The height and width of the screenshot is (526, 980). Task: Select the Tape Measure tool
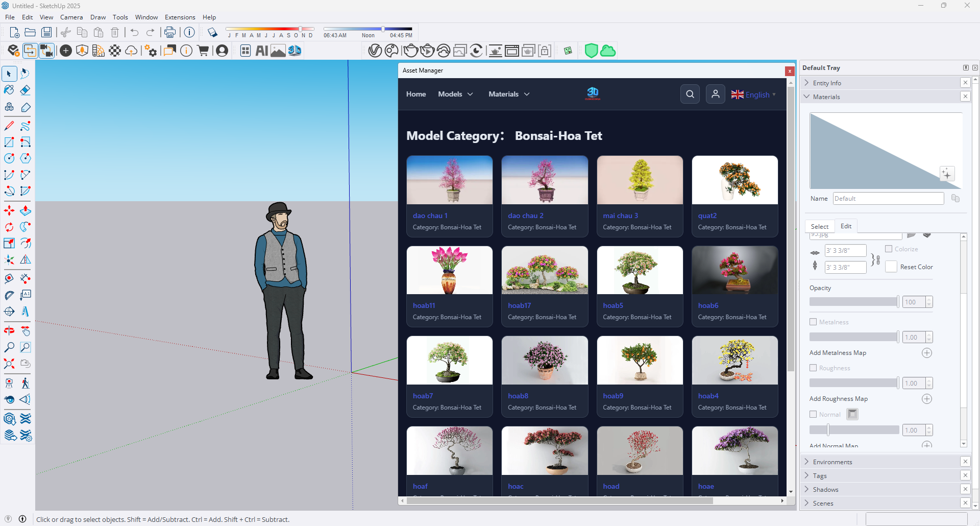pyautogui.click(x=9, y=278)
